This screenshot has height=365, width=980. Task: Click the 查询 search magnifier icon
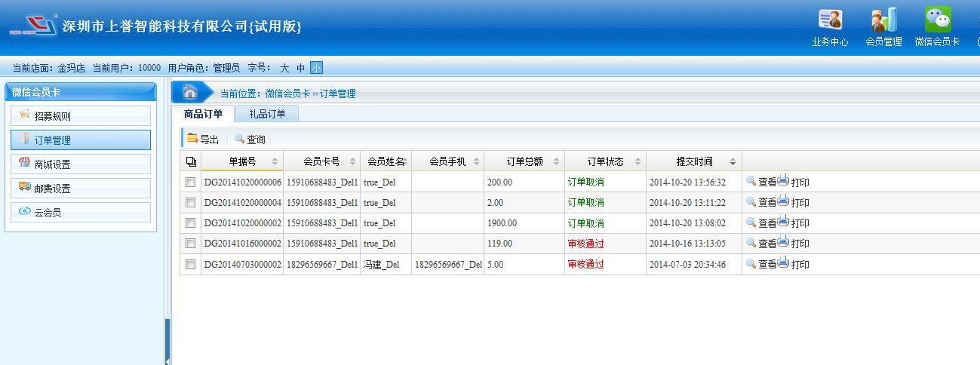pyautogui.click(x=239, y=139)
